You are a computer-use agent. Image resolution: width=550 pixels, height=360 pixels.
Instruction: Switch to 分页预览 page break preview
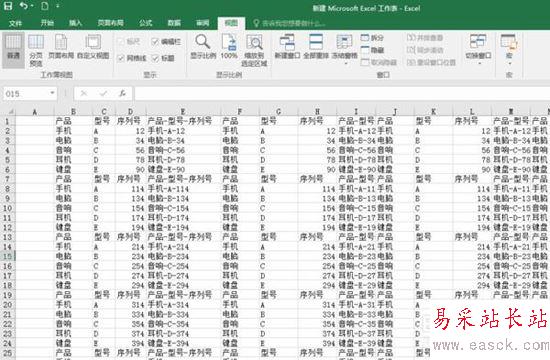36,50
